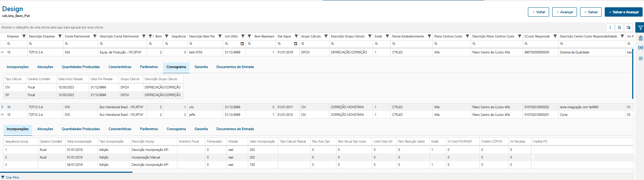The width and height of the screenshot is (644, 180).
Task: Open calendar picker in Dat Aquis filter
Action: [x=295, y=44]
